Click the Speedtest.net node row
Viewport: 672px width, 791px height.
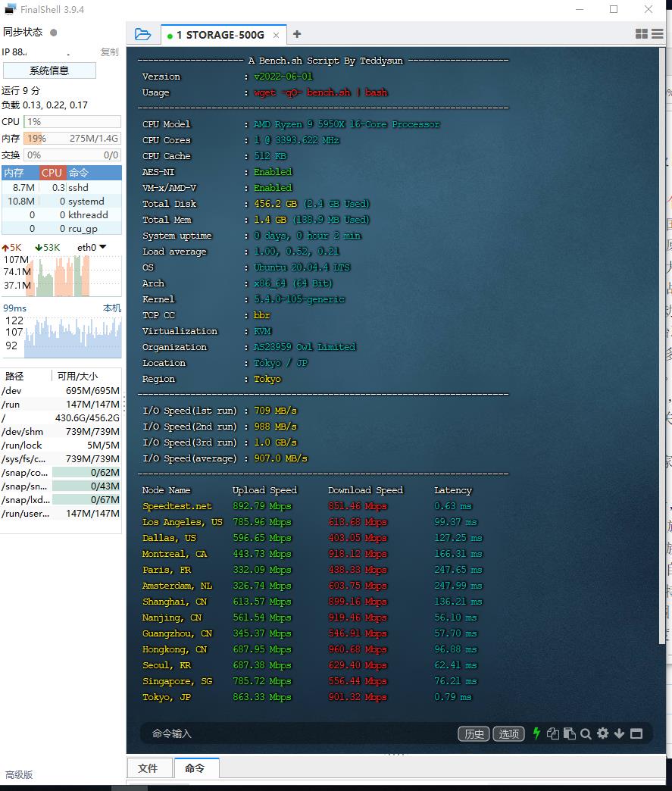308,506
